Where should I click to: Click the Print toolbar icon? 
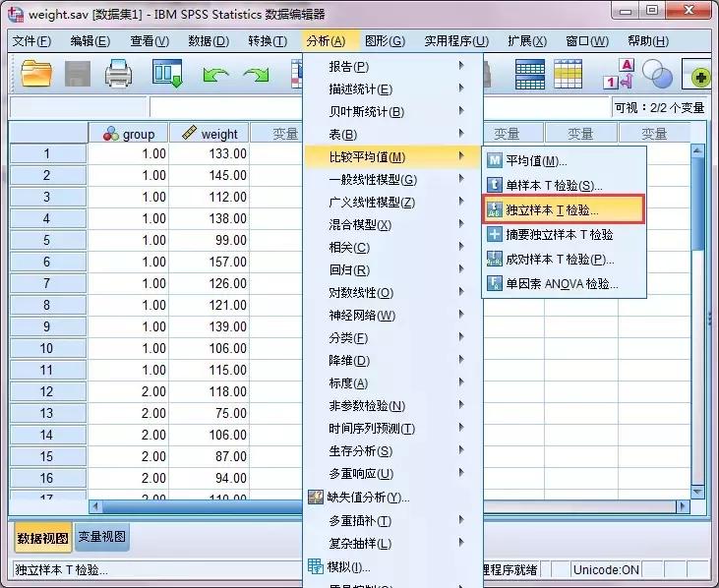(x=119, y=74)
